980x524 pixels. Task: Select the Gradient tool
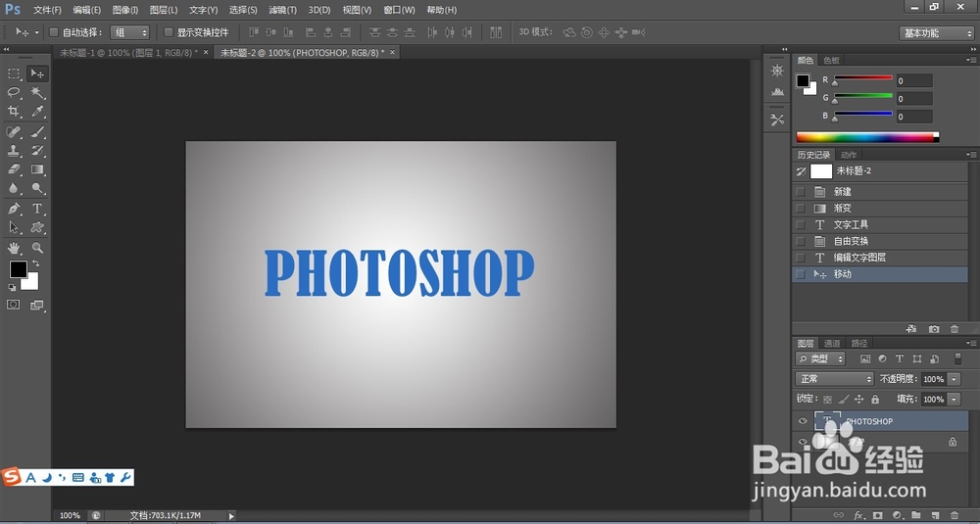click(x=37, y=169)
